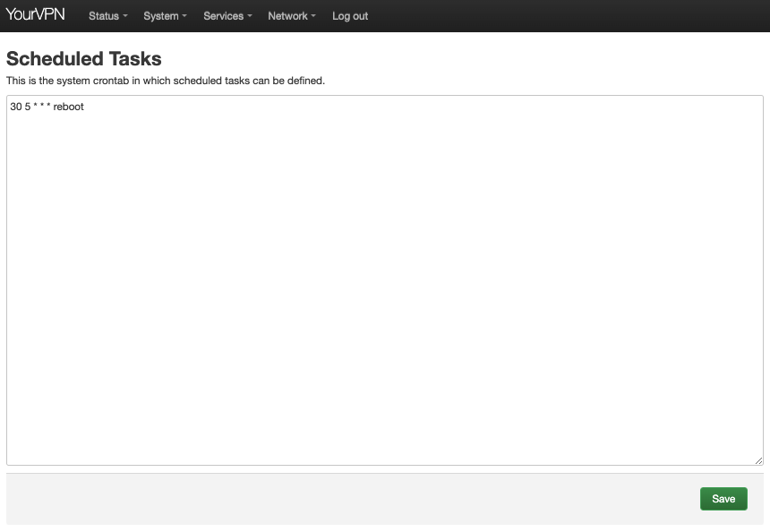This screenshot has height=532, width=770.
Task: Click the gray action bar left of Save
Action: click(x=349, y=499)
